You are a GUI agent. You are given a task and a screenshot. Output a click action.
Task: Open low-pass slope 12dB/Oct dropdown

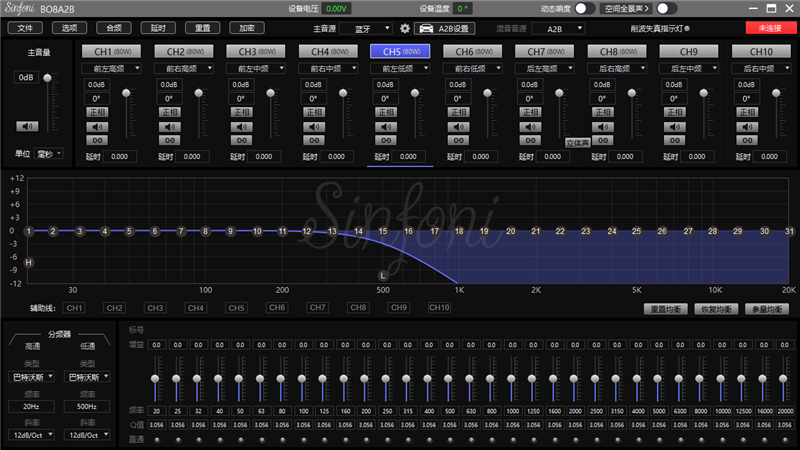[x=88, y=435]
